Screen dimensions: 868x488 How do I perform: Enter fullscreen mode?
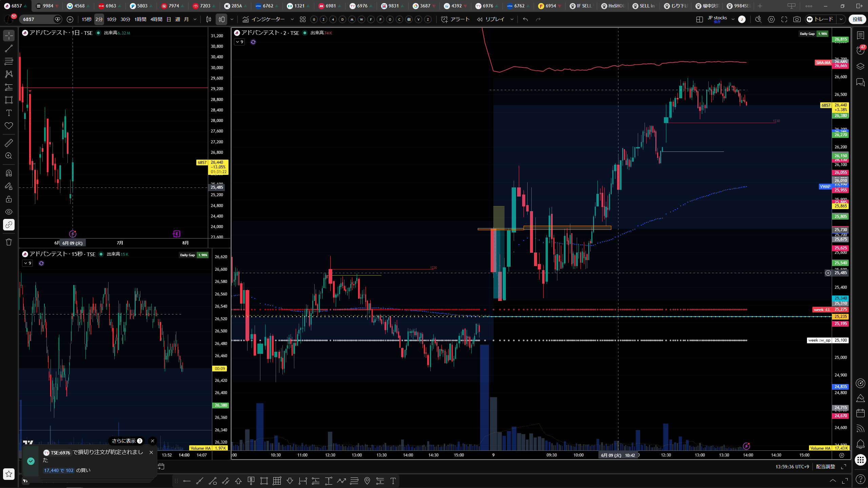784,19
